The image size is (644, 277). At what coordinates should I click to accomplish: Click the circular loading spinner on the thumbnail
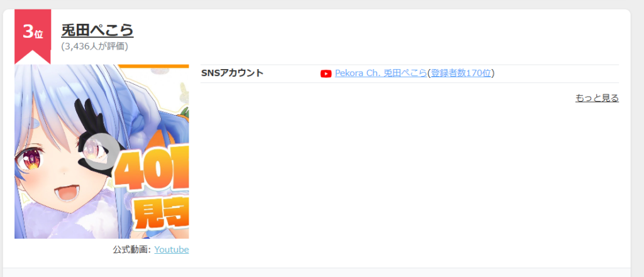pos(97,149)
